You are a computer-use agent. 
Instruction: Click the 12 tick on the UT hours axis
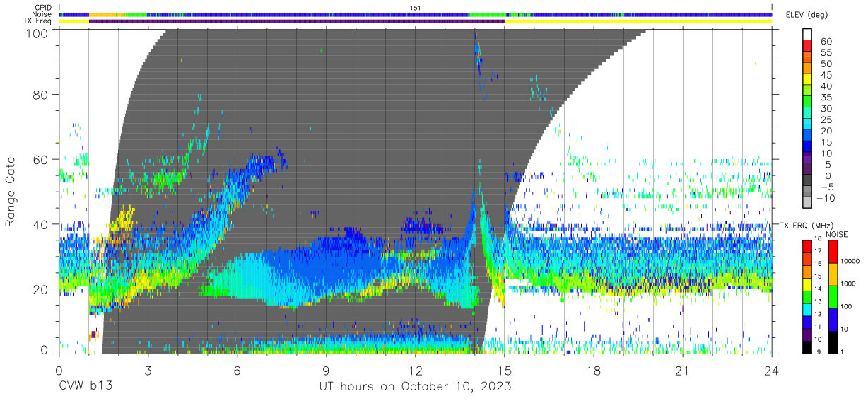[x=415, y=370]
